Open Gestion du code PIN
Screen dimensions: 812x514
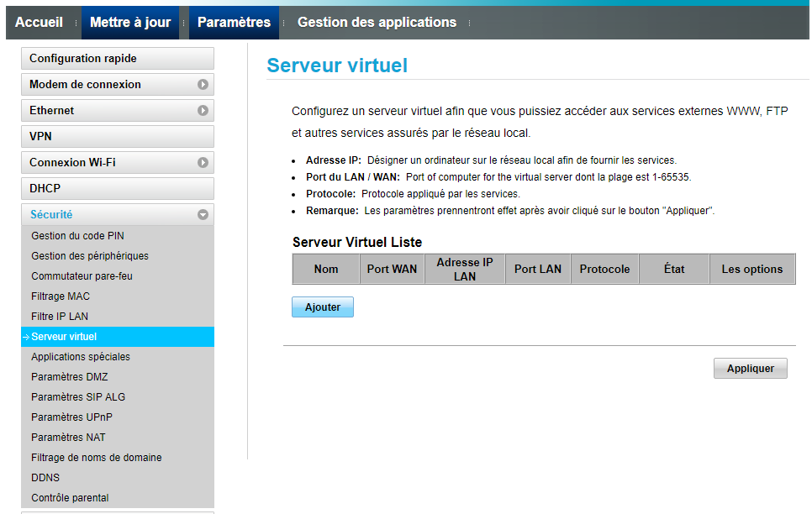[x=77, y=236]
